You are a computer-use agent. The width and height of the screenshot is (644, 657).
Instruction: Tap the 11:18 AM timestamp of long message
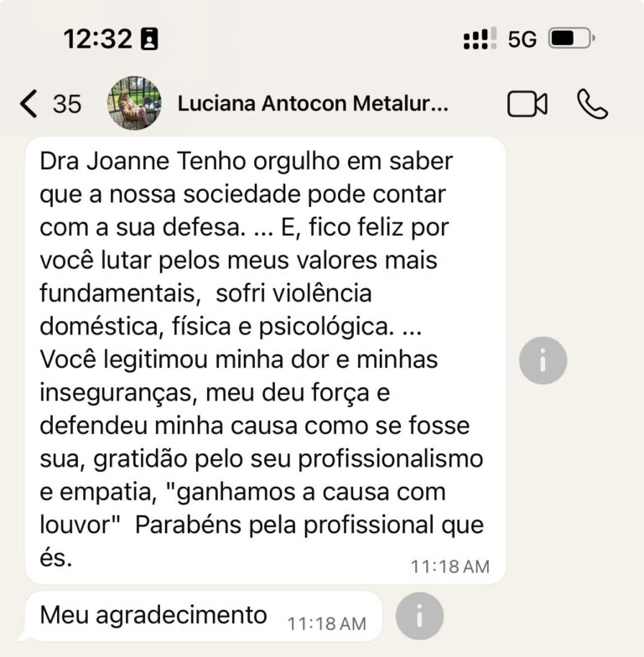(x=449, y=566)
